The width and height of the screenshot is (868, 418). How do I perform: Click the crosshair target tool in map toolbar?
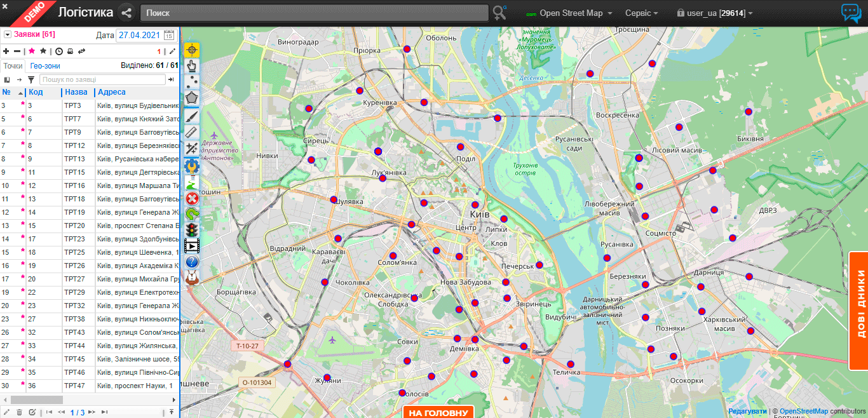click(x=191, y=50)
